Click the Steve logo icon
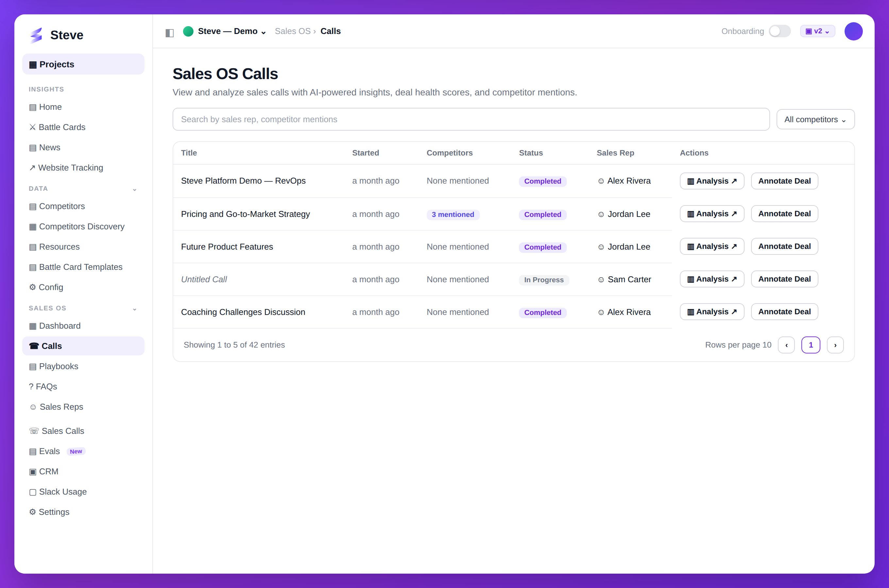 (x=36, y=35)
